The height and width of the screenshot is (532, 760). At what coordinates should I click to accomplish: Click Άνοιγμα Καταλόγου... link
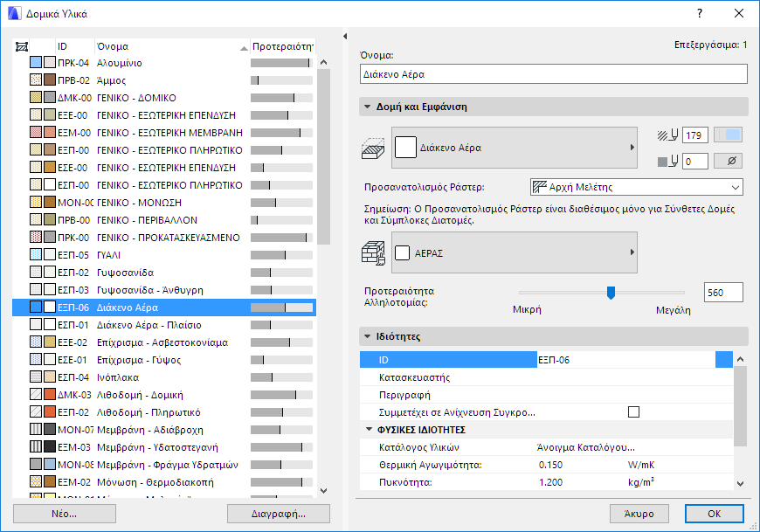point(586,447)
